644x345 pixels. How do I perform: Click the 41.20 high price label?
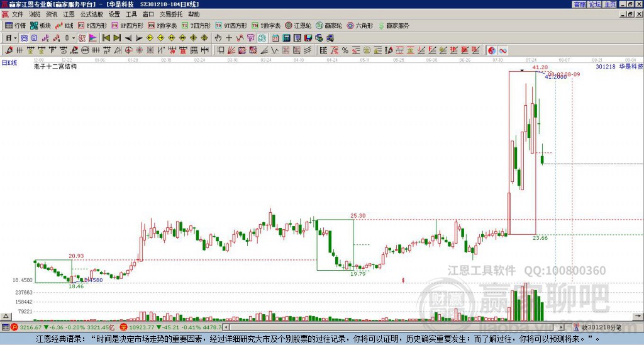[x=540, y=67]
